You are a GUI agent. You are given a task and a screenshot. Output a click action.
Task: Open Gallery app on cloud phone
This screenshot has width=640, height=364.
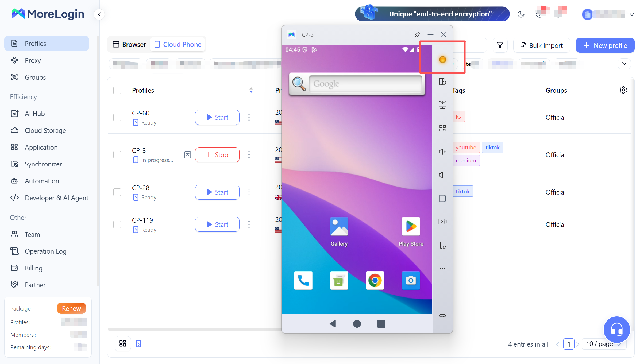pyautogui.click(x=339, y=232)
